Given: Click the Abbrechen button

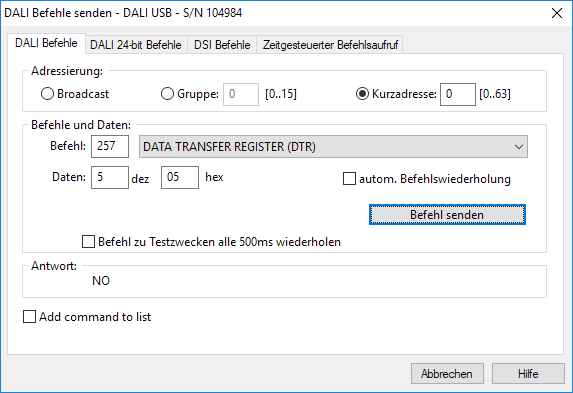Looking at the screenshot, I should coord(447,374).
